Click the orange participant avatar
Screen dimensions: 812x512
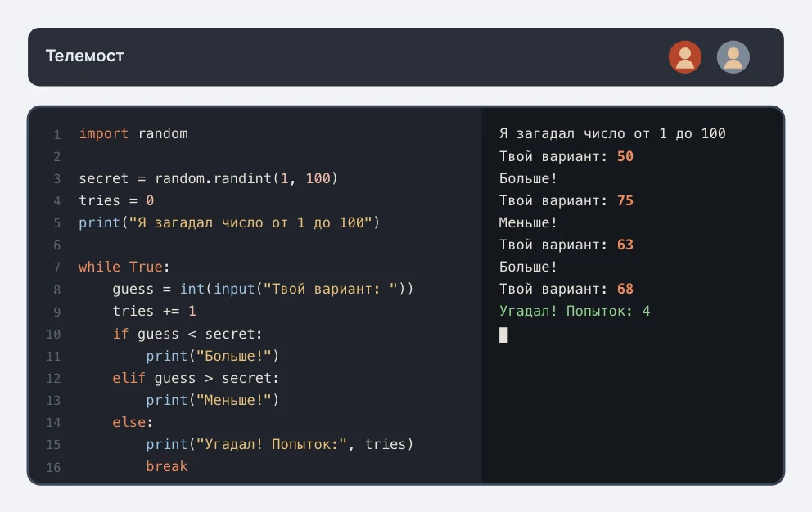pyautogui.click(x=684, y=57)
